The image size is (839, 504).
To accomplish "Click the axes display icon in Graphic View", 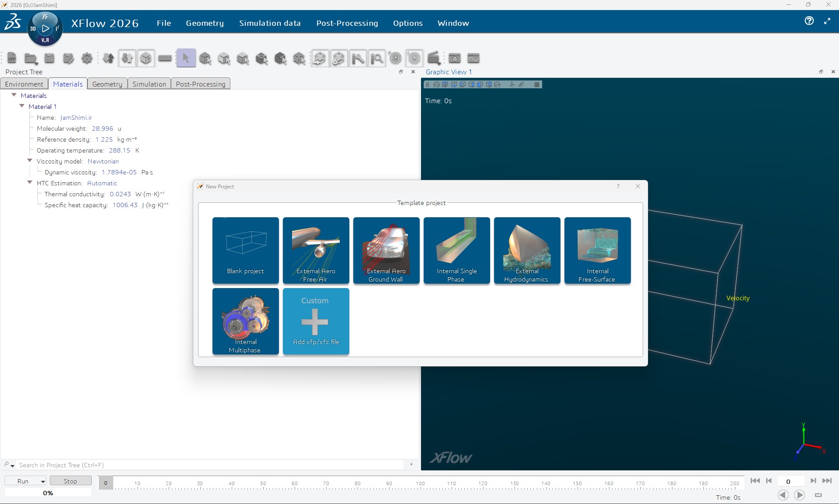I will [x=512, y=84].
